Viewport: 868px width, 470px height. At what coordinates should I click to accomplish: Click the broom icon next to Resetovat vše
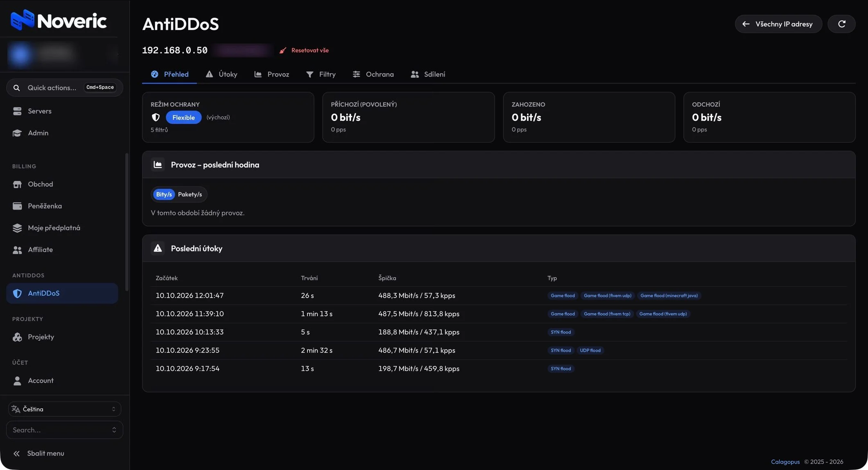(283, 50)
